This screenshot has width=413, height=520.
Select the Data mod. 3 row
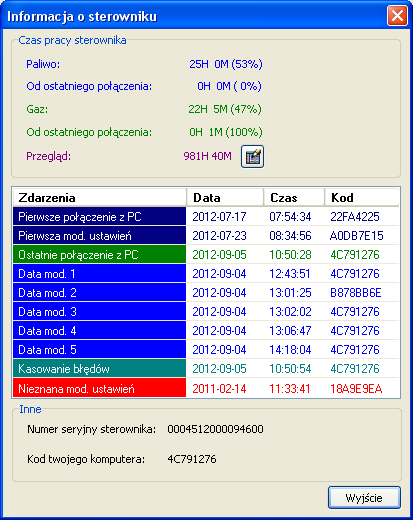click(x=206, y=312)
